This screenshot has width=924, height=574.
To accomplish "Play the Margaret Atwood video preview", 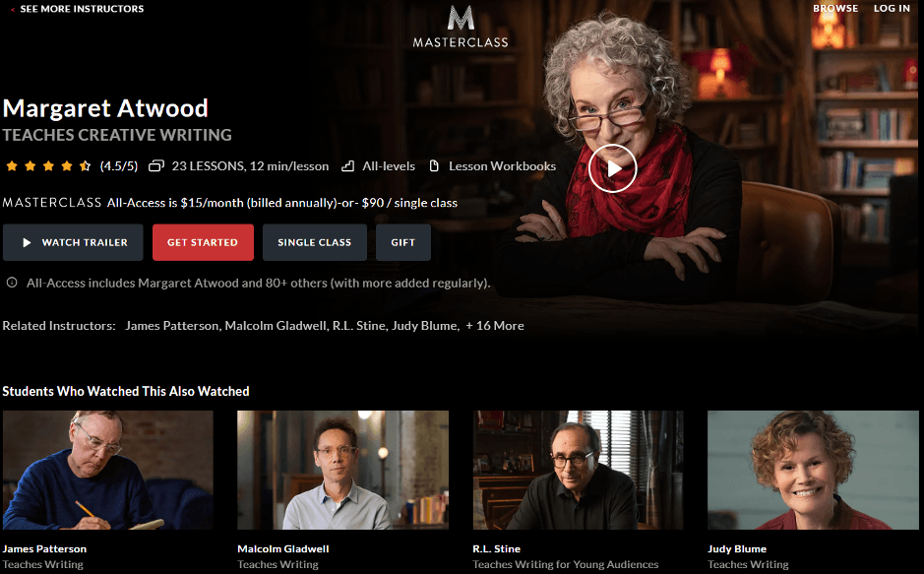I will pyautogui.click(x=613, y=168).
